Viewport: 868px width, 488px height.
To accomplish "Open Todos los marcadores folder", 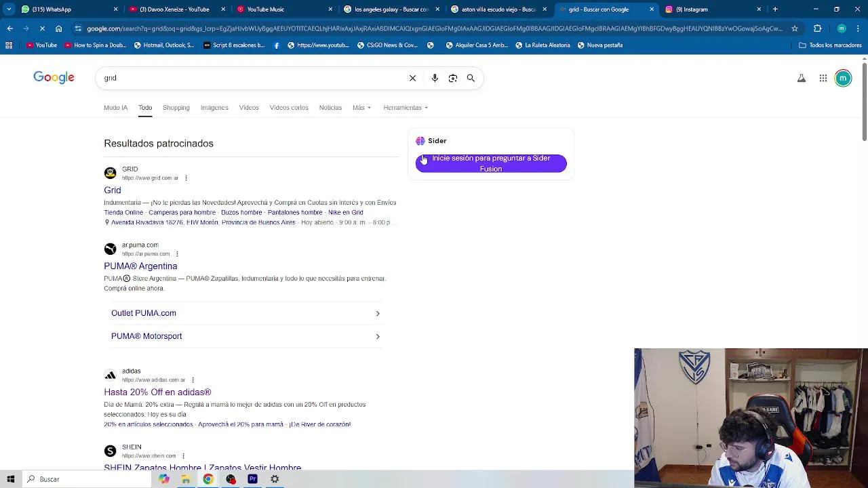I will (830, 45).
